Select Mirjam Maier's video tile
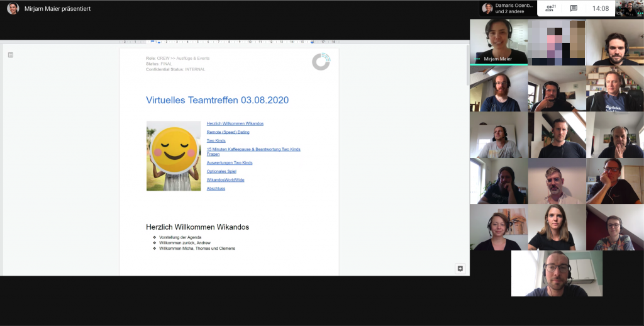 click(499, 42)
